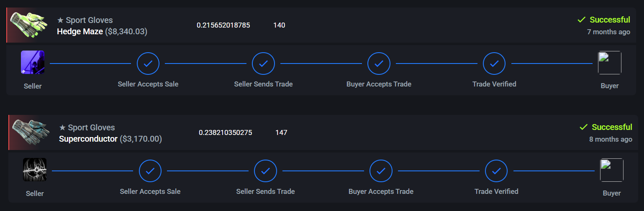Click Hedge Maze 'Trade Verified' checkmark
This screenshot has width=644, height=211.
[494, 64]
